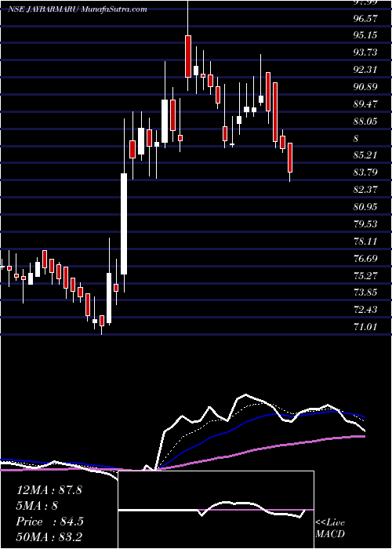
Task: Click the 92.31 price axis label
Action: tap(365, 70)
